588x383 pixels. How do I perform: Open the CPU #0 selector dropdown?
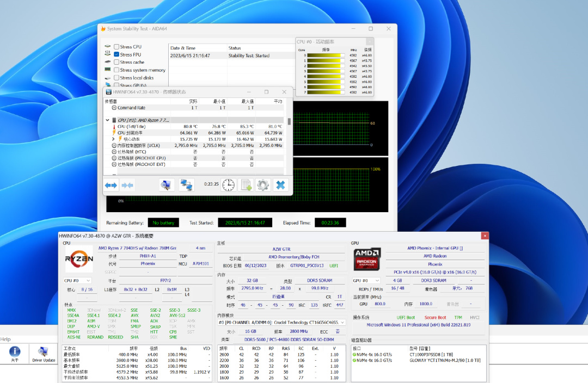pos(78,281)
